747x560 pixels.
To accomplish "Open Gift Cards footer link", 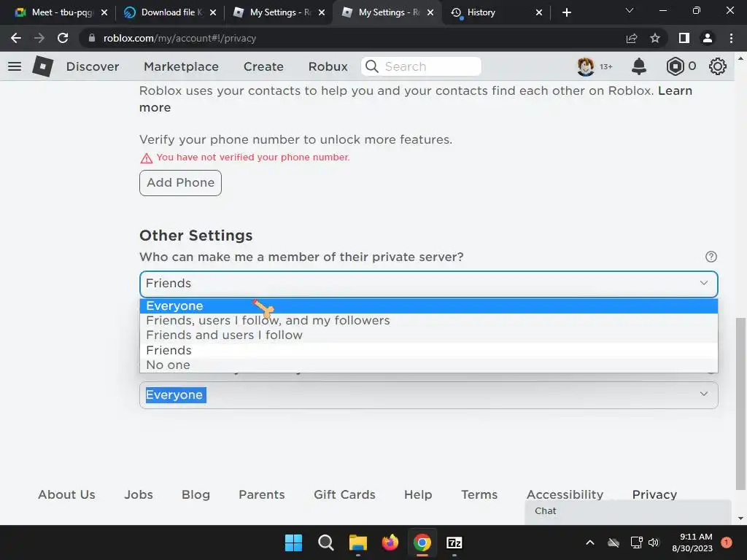I will [344, 495].
